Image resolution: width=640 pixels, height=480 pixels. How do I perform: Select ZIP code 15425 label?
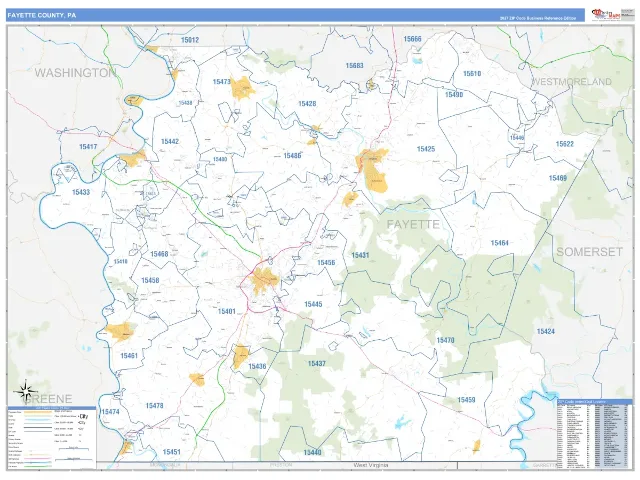tap(426, 149)
